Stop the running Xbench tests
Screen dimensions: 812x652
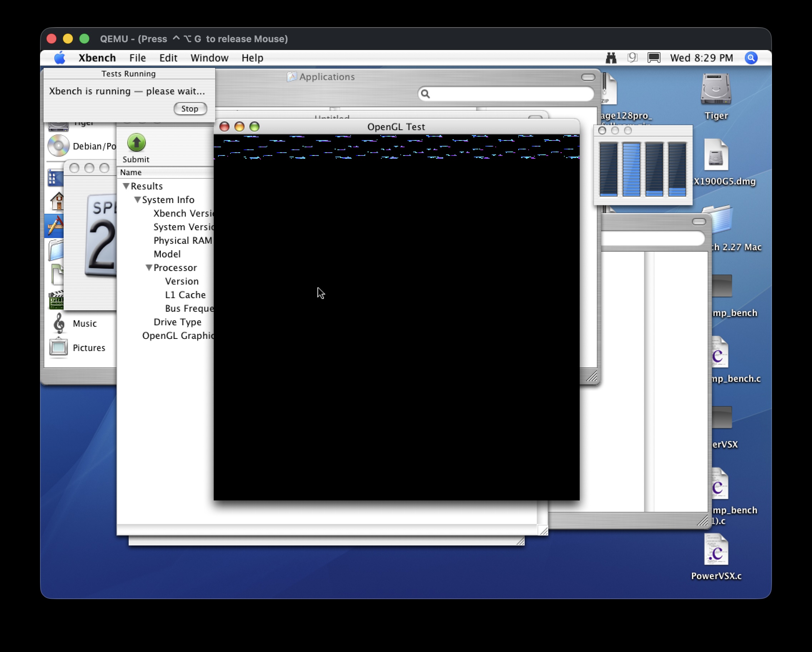click(190, 109)
